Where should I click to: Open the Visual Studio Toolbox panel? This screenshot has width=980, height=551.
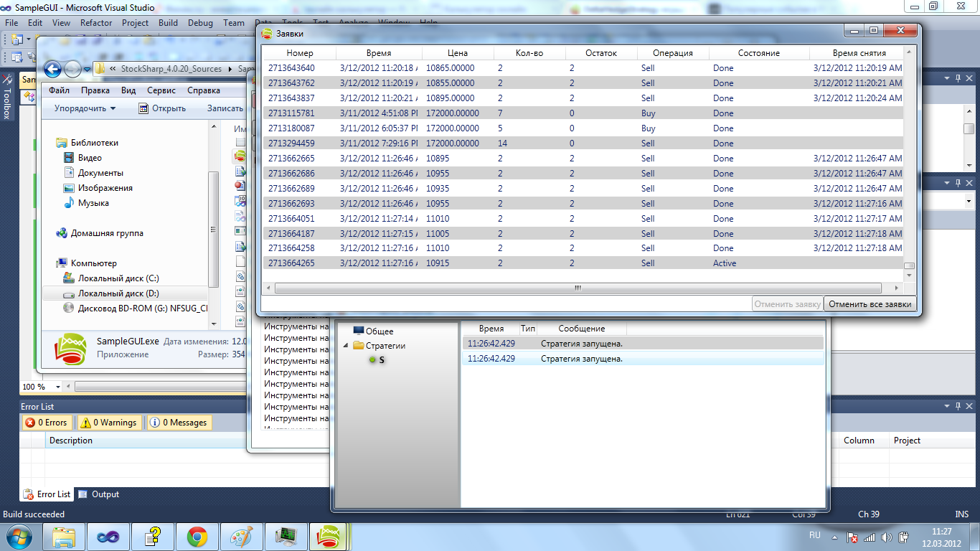click(7, 96)
